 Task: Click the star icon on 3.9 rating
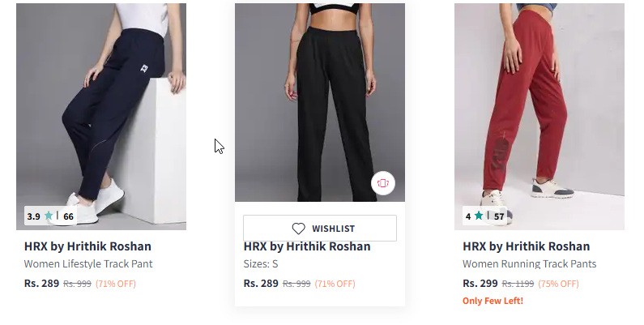[x=49, y=216]
